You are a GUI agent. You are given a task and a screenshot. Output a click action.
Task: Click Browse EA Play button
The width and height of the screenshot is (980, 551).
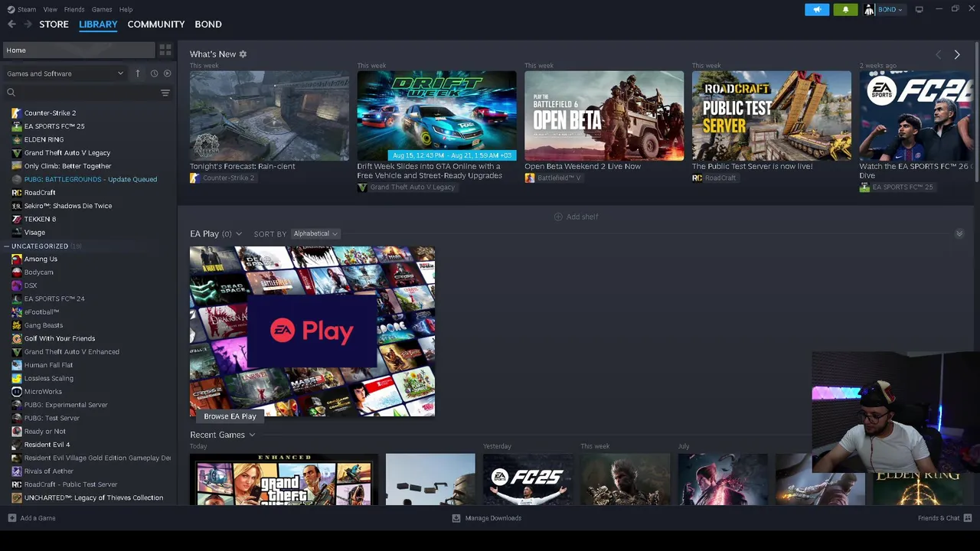230,416
